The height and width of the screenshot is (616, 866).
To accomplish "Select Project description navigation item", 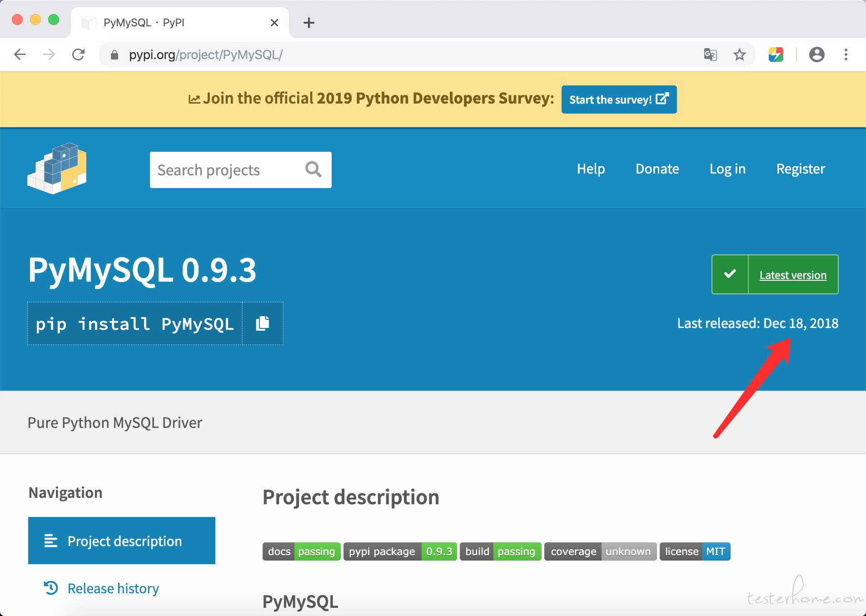I will coord(122,541).
